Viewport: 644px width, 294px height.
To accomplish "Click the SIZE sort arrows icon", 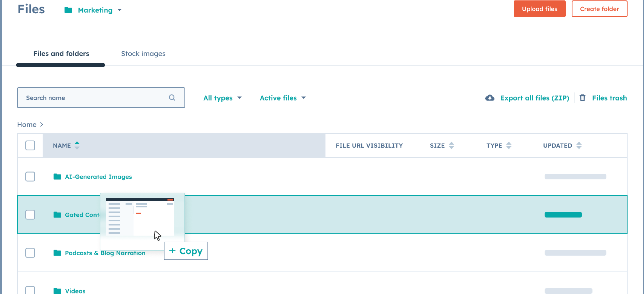I will [x=451, y=145].
